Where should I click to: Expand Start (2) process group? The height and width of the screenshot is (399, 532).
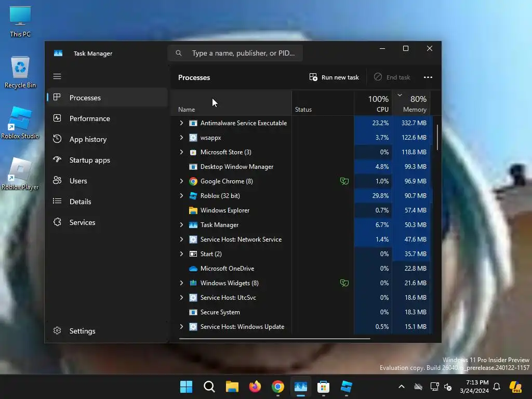pos(181,254)
